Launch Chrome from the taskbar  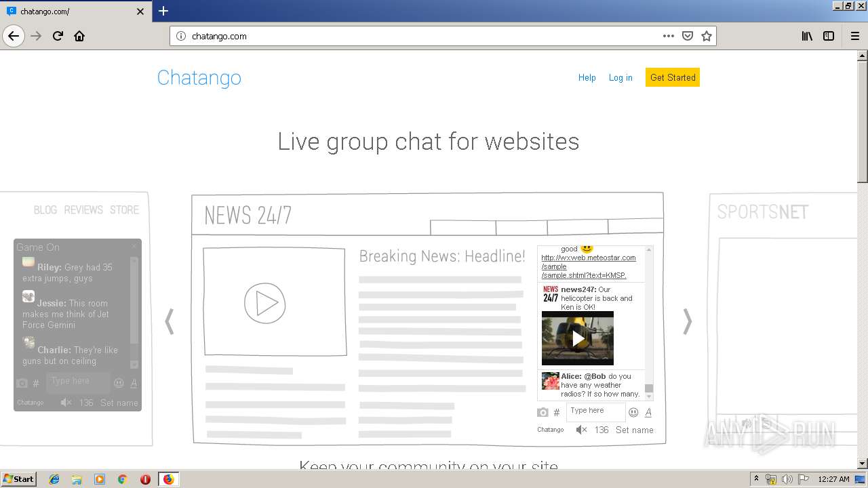click(122, 479)
